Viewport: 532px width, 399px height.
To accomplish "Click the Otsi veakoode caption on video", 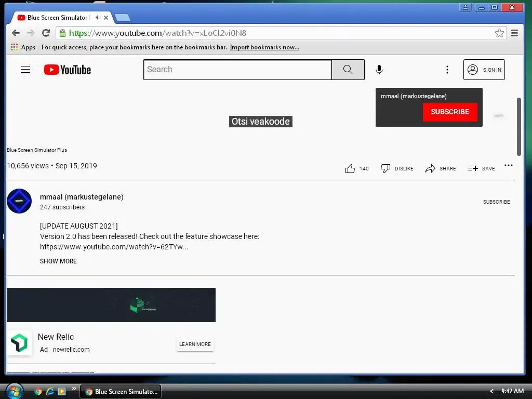I will point(261,122).
